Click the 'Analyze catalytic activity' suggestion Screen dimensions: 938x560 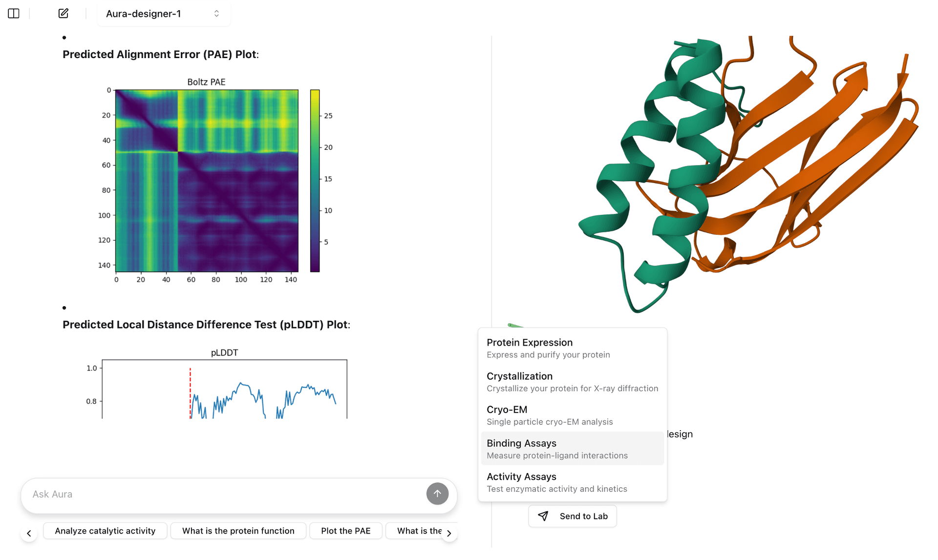tap(105, 531)
